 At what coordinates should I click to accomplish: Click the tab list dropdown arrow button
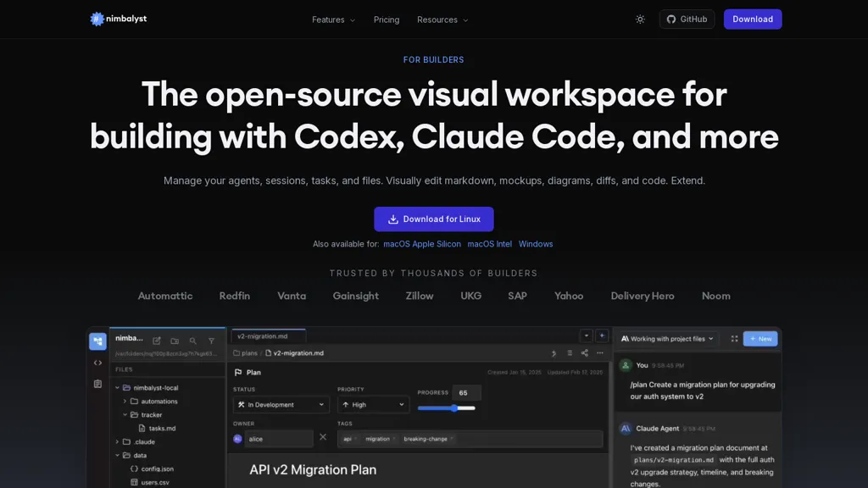pyautogui.click(x=587, y=335)
